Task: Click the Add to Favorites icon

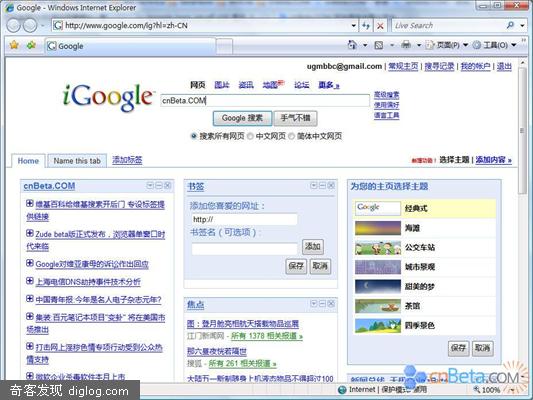Action: coord(31,45)
